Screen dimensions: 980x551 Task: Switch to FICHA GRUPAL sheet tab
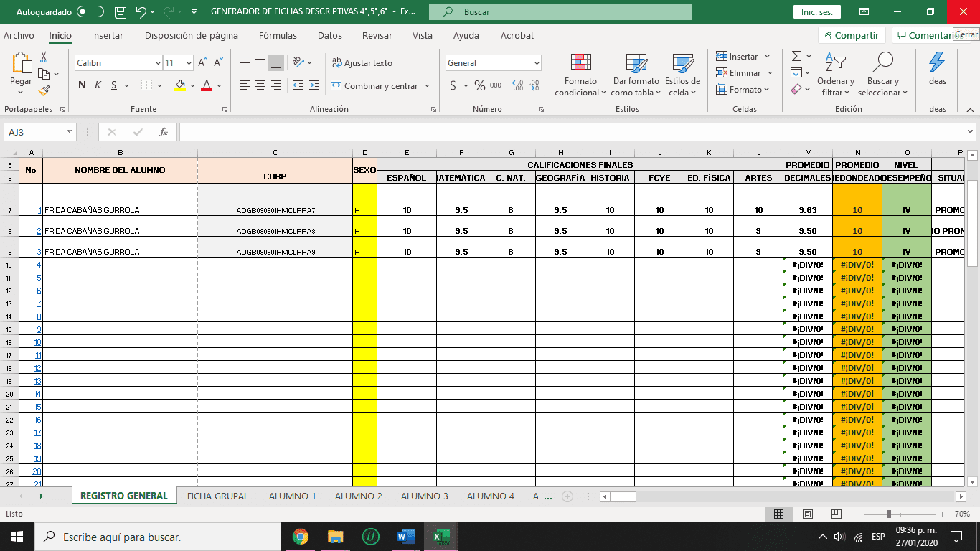[x=217, y=496]
